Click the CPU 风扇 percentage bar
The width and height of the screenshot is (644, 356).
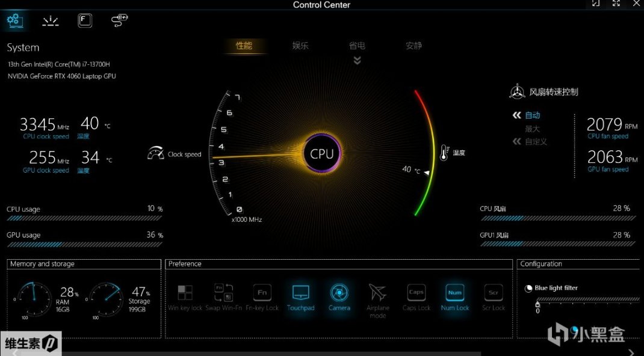pos(558,219)
